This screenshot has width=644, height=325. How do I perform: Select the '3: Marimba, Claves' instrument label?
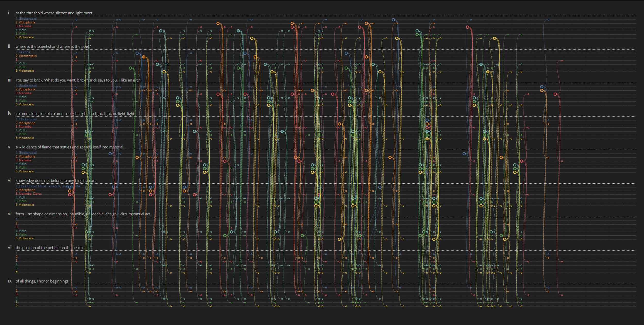(29, 194)
